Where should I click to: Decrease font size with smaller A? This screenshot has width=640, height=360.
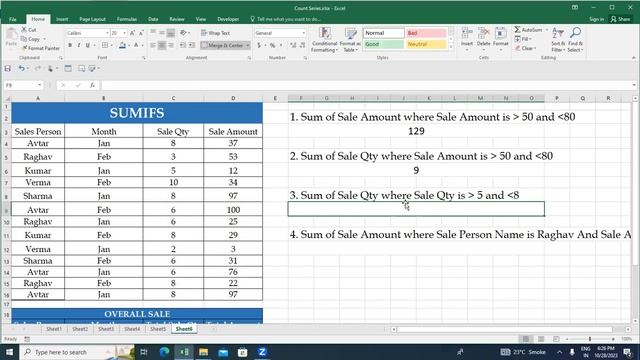pos(141,33)
